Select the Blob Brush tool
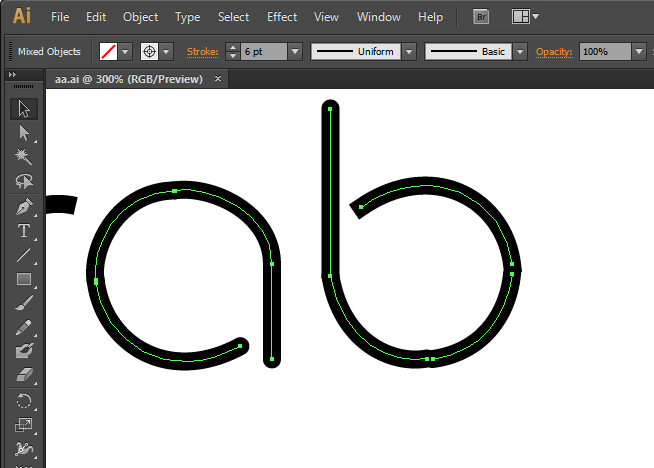The height and width of the screenshot is (468, 654). 24,351
